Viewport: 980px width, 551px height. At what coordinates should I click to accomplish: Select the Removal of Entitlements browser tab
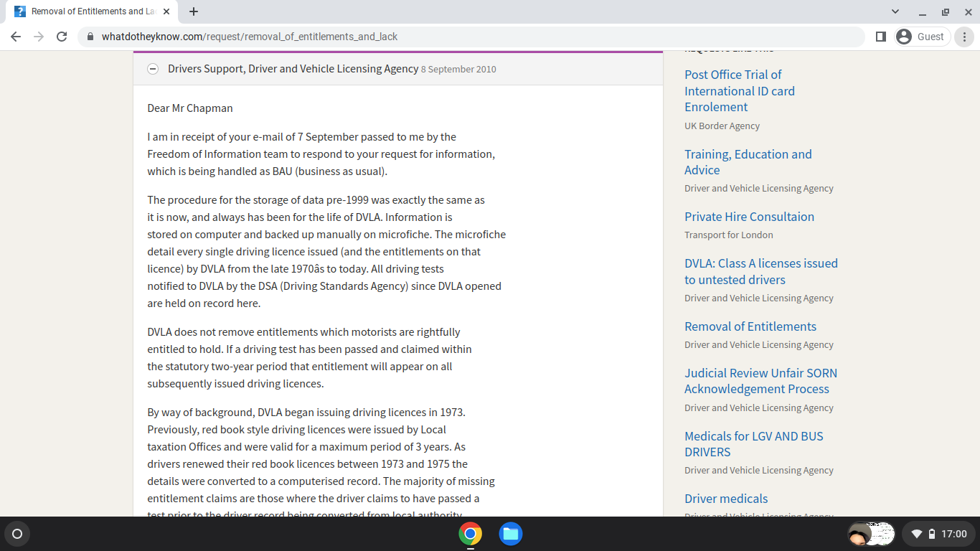[93, 11]
